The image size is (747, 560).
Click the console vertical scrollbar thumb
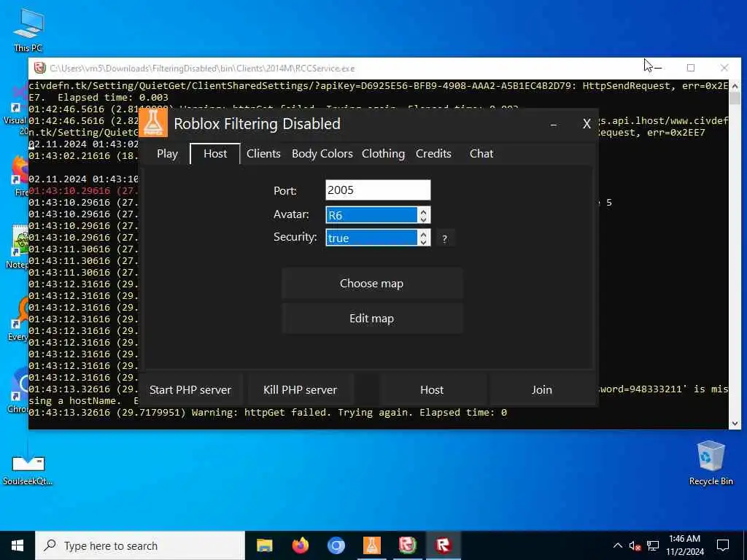735,98
